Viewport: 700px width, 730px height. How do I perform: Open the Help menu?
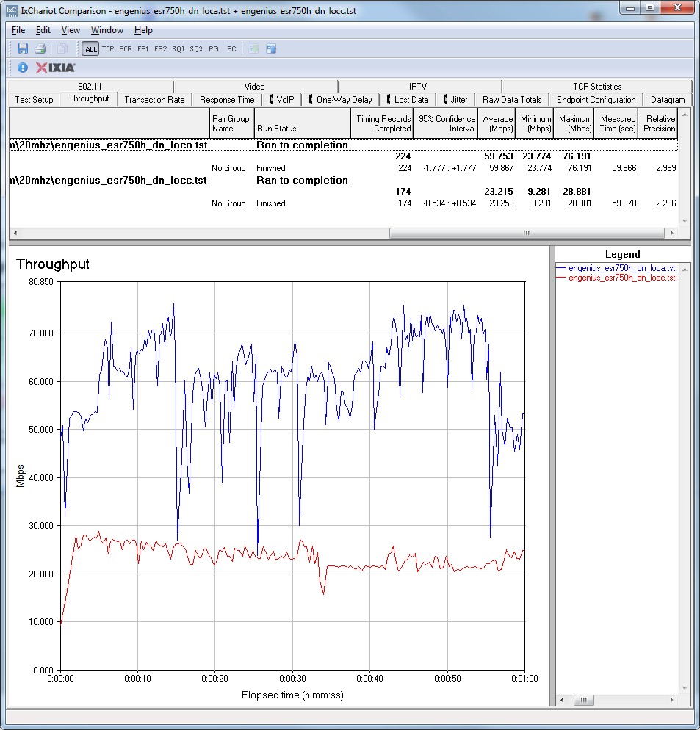[x=143, y=30]
